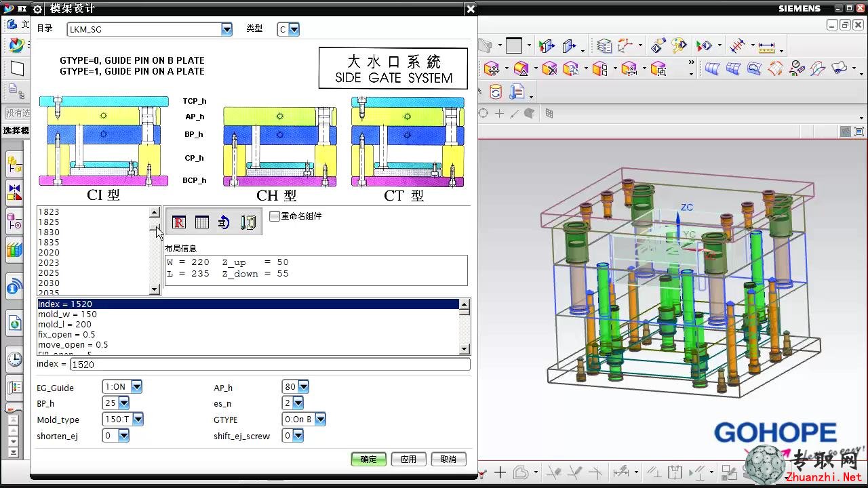Screen dimensions: 868x488
Task: Toggle the 重命名组件 checkbox
Action: click(x=275, y=216)
